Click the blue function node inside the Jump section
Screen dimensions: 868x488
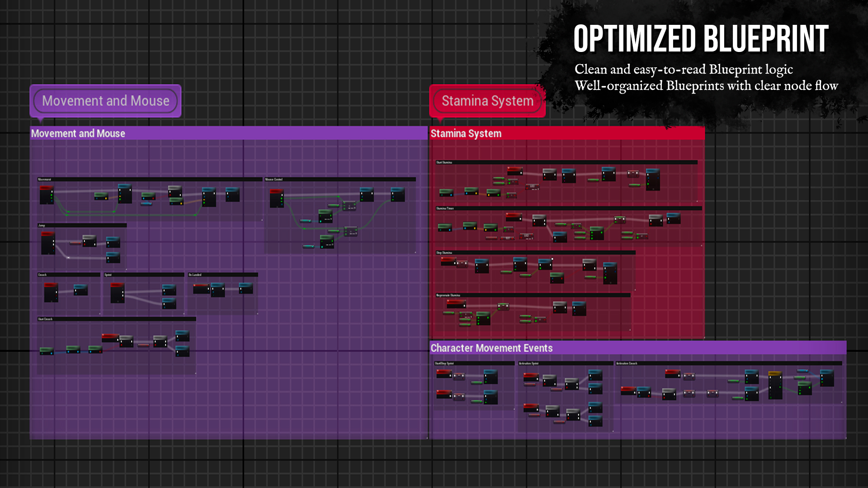click(113, 243)
